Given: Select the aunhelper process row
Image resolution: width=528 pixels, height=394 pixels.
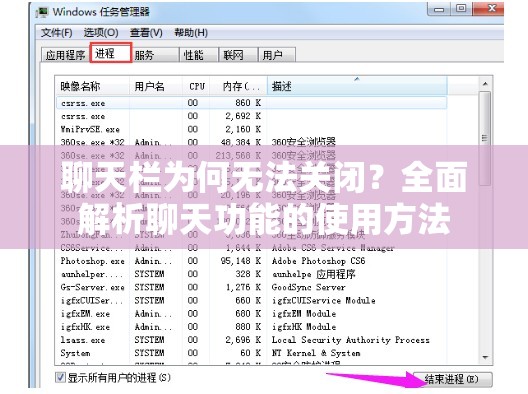Looking at the screenshot, I should click(252, 274).
